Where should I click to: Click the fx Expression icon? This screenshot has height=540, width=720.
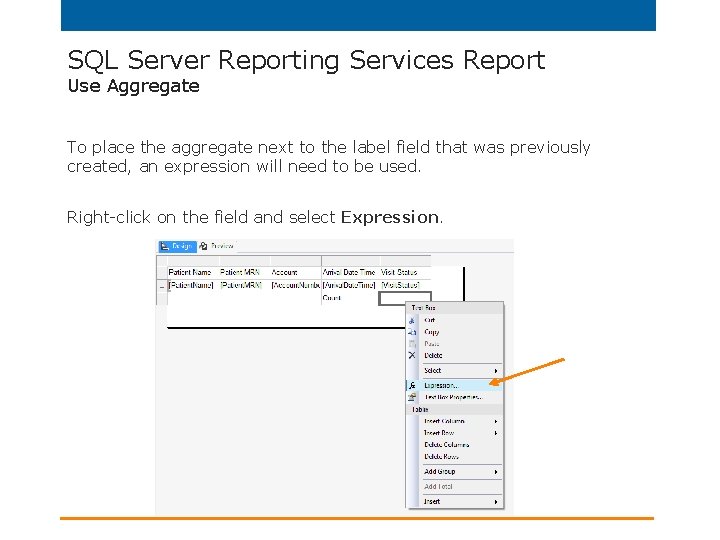pyautogui.click(x=412, y=385)
